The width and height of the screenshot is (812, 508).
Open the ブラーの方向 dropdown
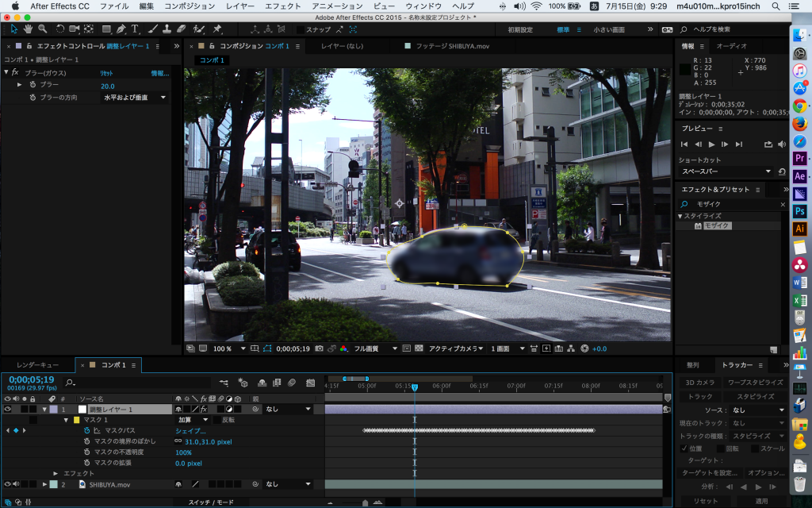tap(135, 98)
